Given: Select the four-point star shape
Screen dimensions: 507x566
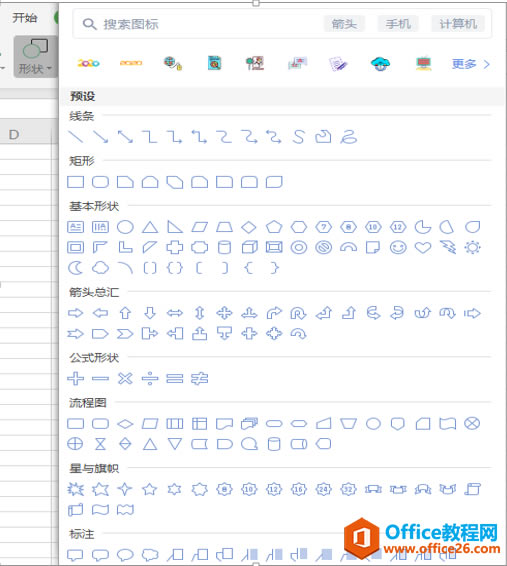Looking at the screenshot, I should 125,489.
